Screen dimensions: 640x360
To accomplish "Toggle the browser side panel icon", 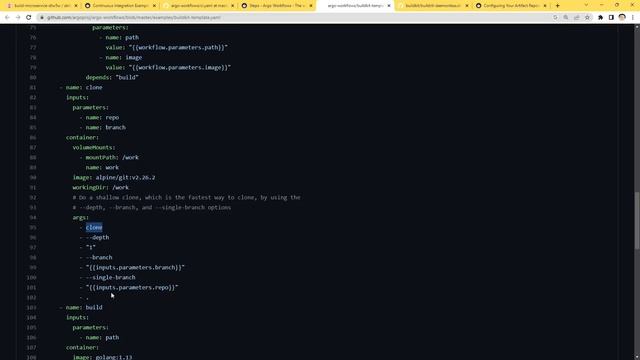I will coord(611,18).
